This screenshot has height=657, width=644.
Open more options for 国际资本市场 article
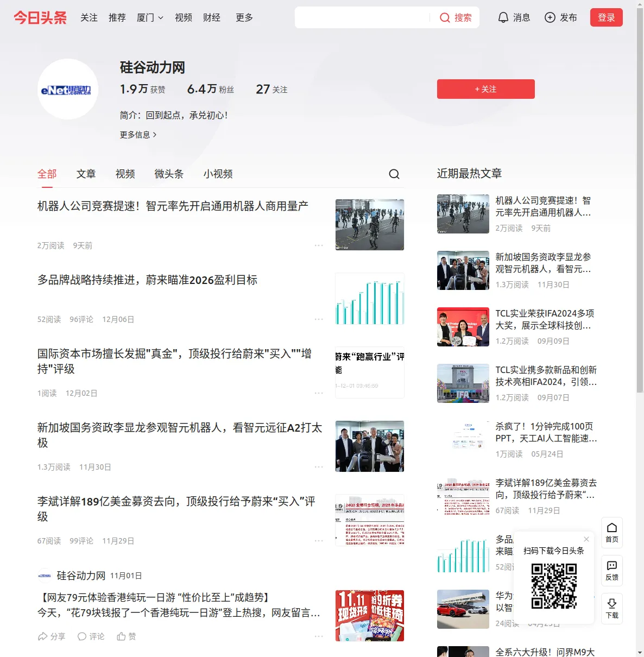pyautogui.click(x=319, y=393)
